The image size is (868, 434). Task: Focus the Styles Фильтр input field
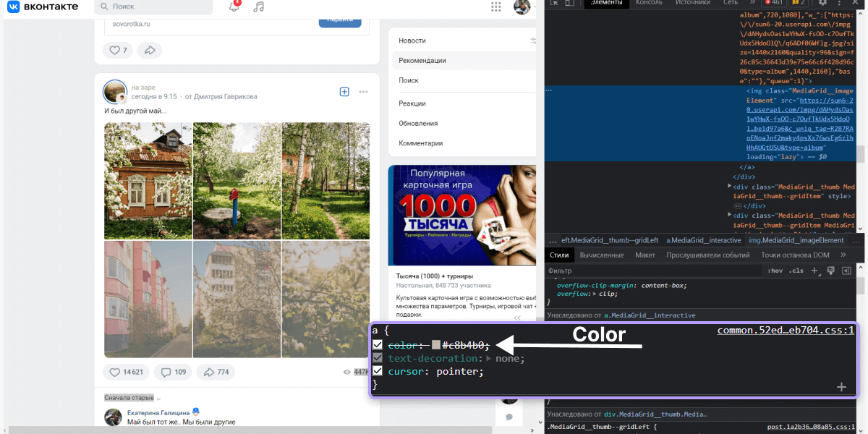tap(655, 271)
